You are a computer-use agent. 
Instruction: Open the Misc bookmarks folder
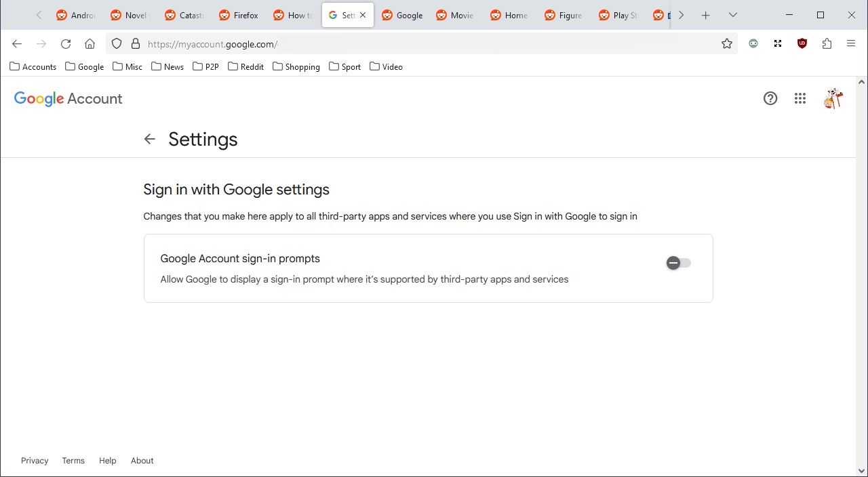tap(127, 66)
